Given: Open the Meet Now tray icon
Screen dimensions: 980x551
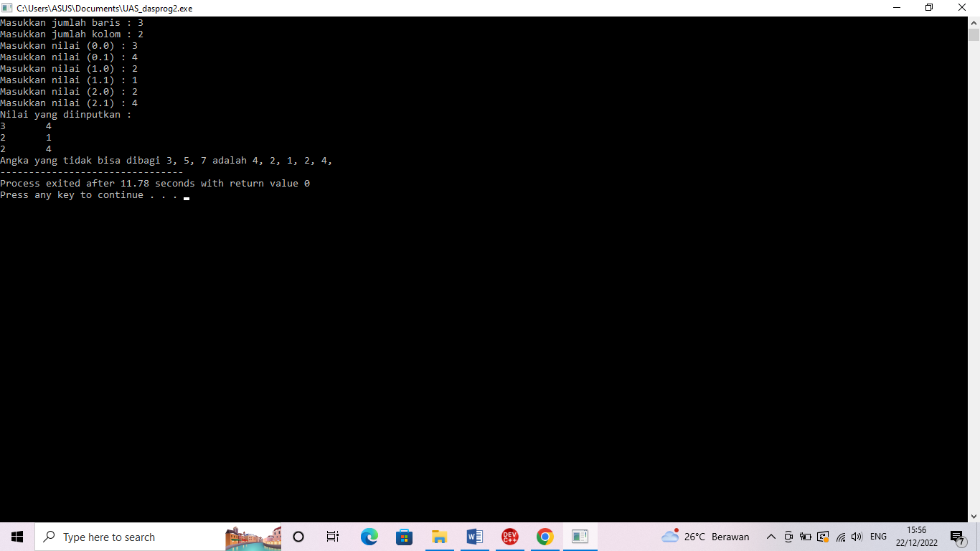Looking at the screenshot, I should pyautogui.click(x=788, y=537).
